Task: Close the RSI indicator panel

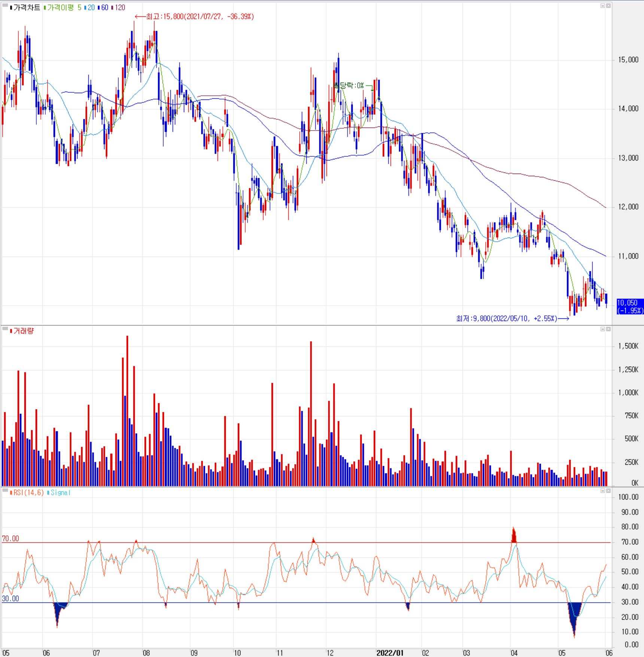Action: 608,491
